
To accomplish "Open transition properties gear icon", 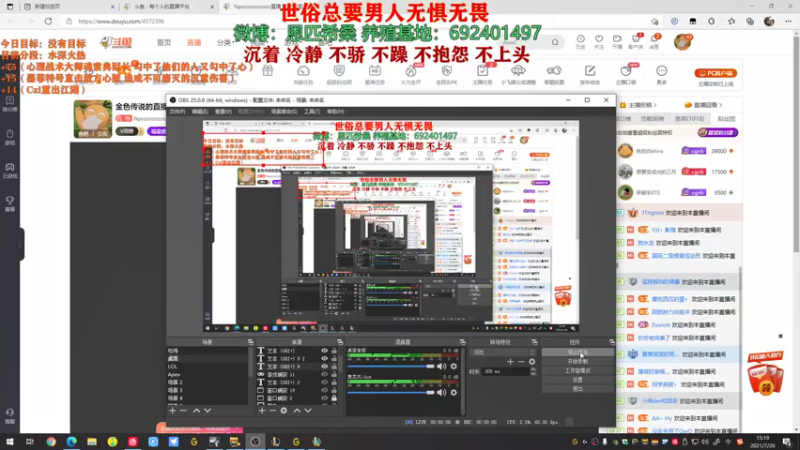I will point(532,362).
